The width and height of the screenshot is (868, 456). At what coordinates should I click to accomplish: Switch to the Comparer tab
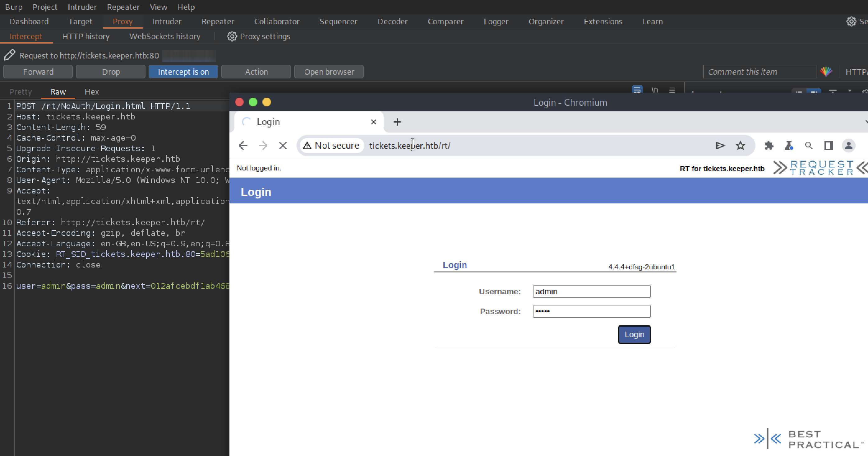(446, 21)
